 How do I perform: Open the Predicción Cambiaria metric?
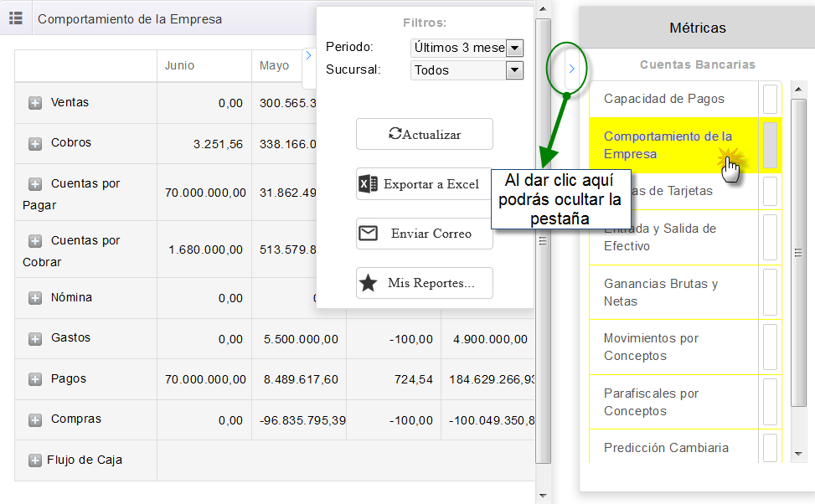tap(666, 447)
